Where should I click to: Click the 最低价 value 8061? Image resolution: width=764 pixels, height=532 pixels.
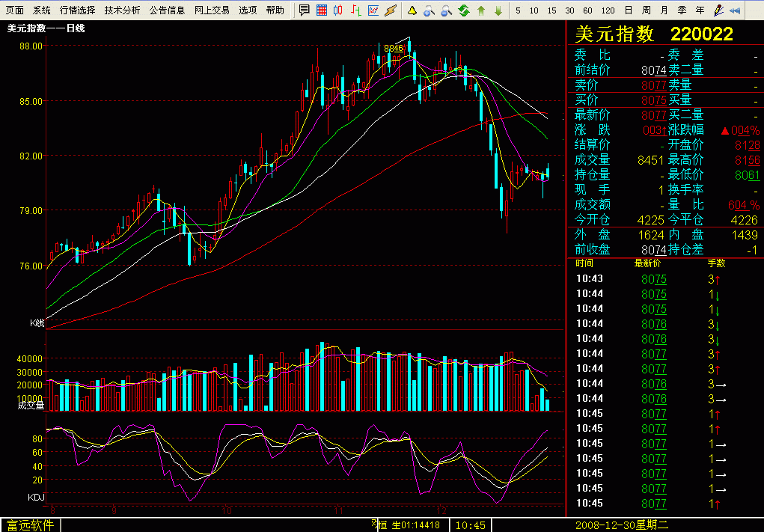coord(747,175)
